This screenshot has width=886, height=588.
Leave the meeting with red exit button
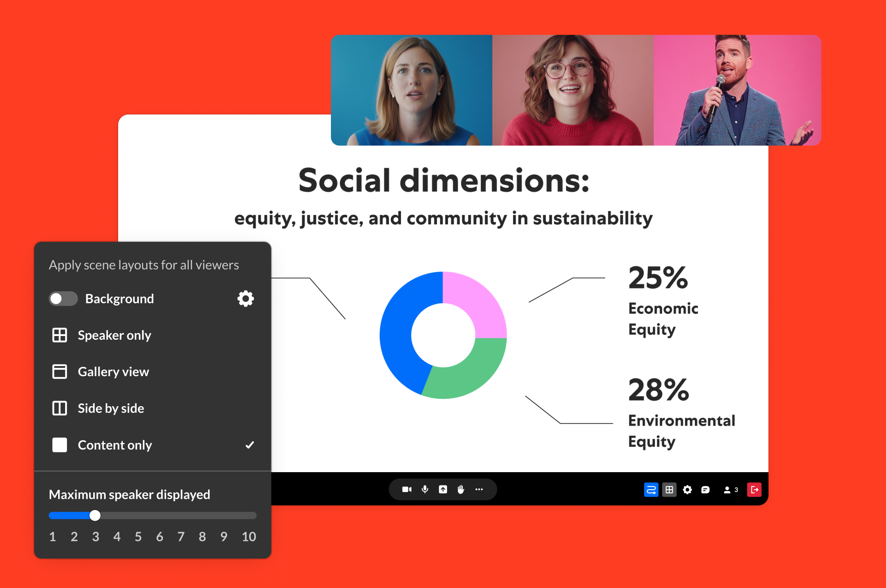point(754,490)
